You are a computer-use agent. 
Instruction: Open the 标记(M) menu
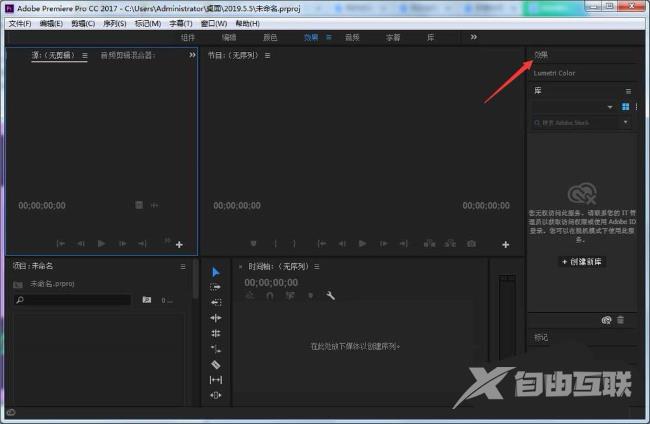[x=148, y=24]
